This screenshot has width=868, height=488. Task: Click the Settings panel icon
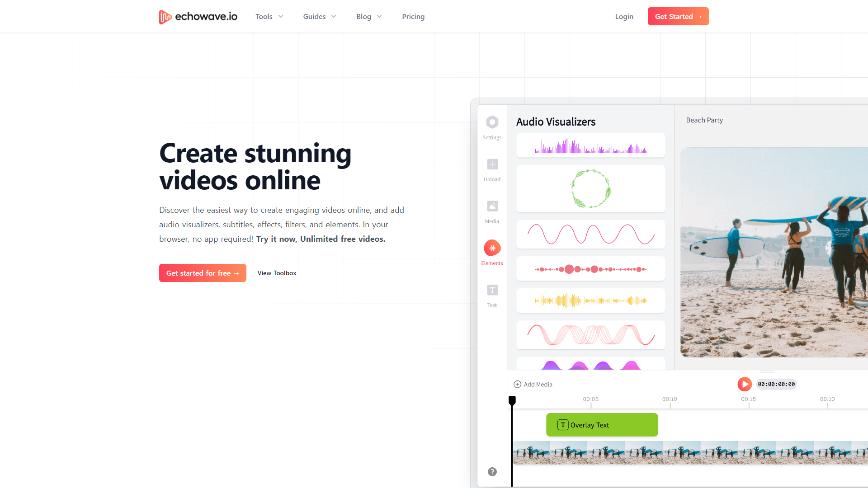[492, 122]
